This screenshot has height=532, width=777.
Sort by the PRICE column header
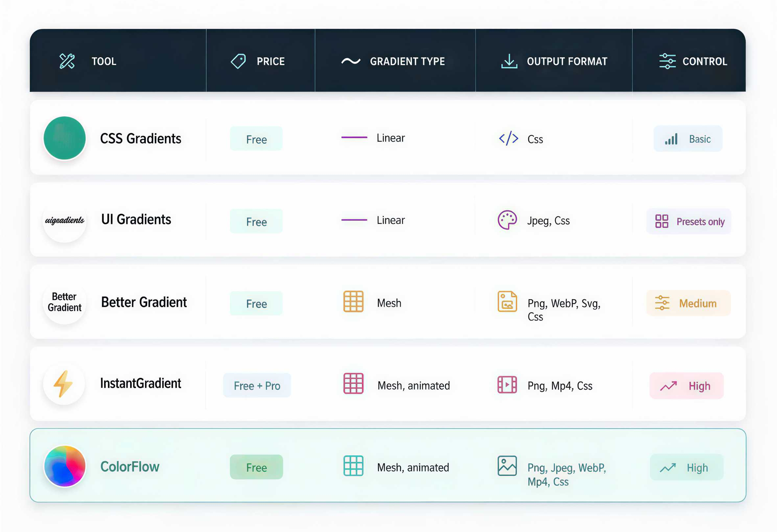click(271, 61)
